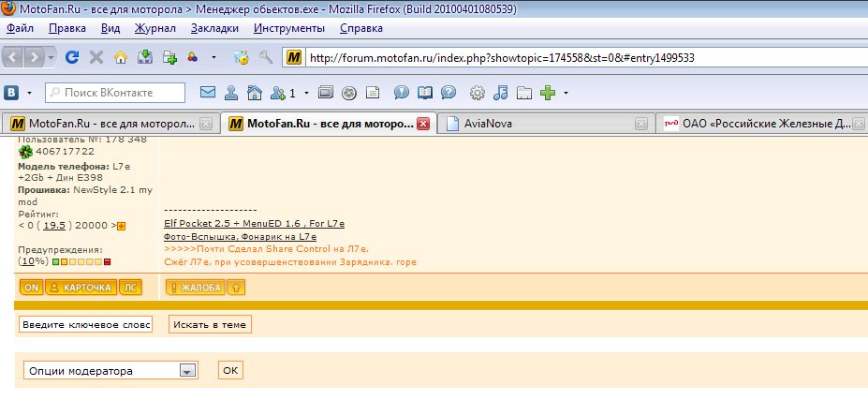
Task: Stop loading with the gray X icon
Action: (96, 57)
